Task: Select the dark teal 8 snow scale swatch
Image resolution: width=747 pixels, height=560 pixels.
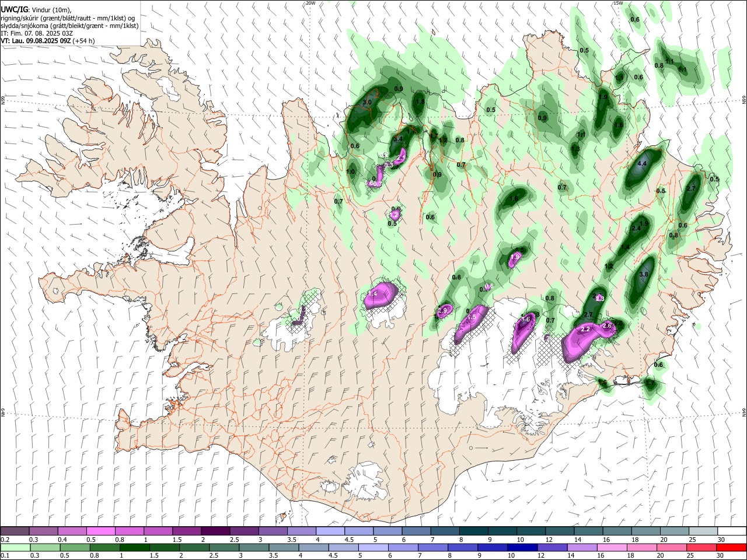Action: pyautogui.click(x=474, y=531)
